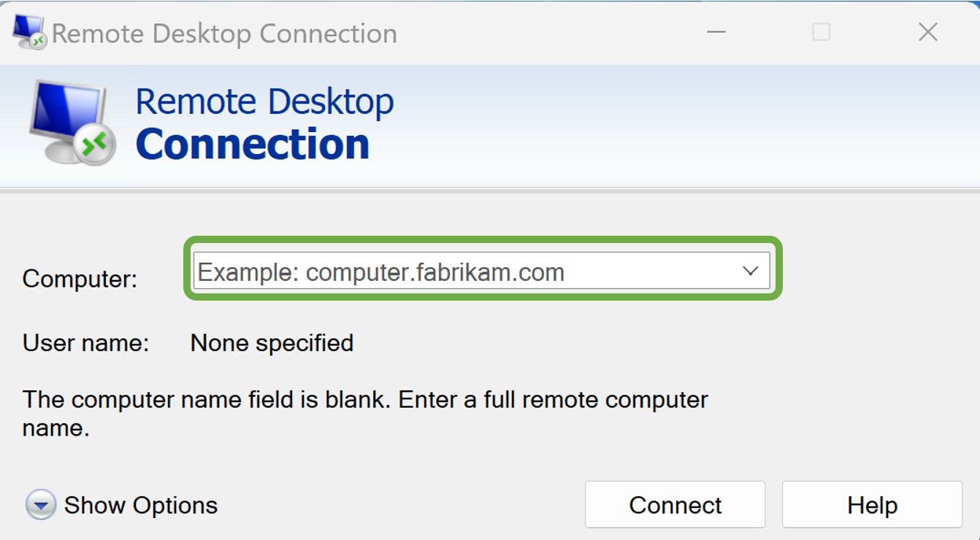Expand settings via the Show Options text
This screenshot has height=540, width=980.
point(141,505)
